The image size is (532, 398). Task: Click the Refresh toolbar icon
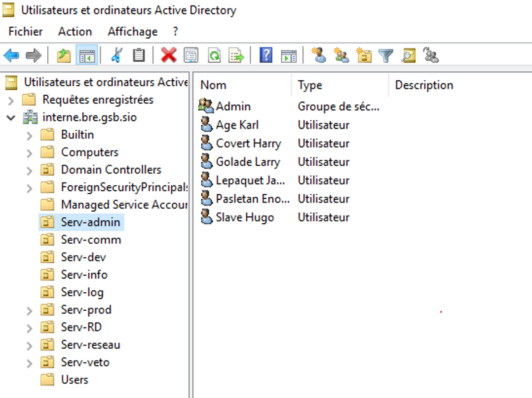(x=214, y=56)
